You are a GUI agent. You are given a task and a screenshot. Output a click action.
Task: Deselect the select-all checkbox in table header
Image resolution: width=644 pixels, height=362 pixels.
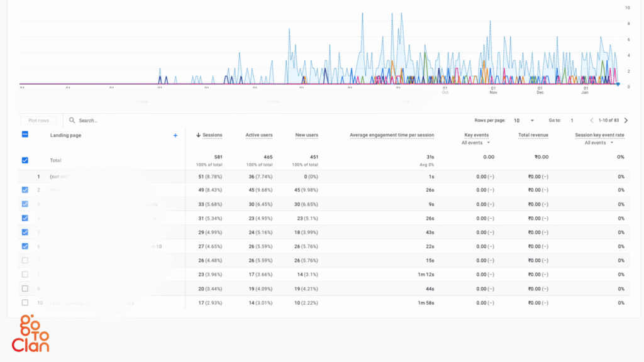click(x=25, y=134)
